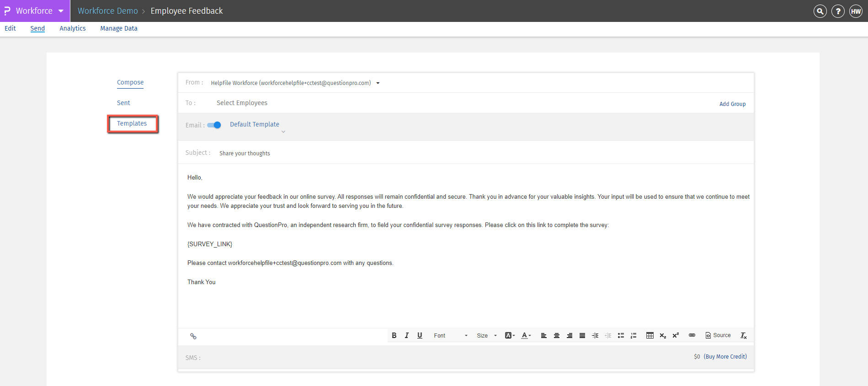Open the Size dropdown

(x=487, y=335)
